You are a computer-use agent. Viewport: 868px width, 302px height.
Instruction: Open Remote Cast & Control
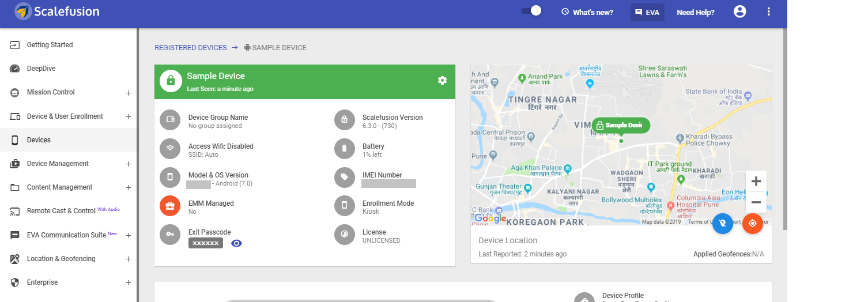(61, 211)
